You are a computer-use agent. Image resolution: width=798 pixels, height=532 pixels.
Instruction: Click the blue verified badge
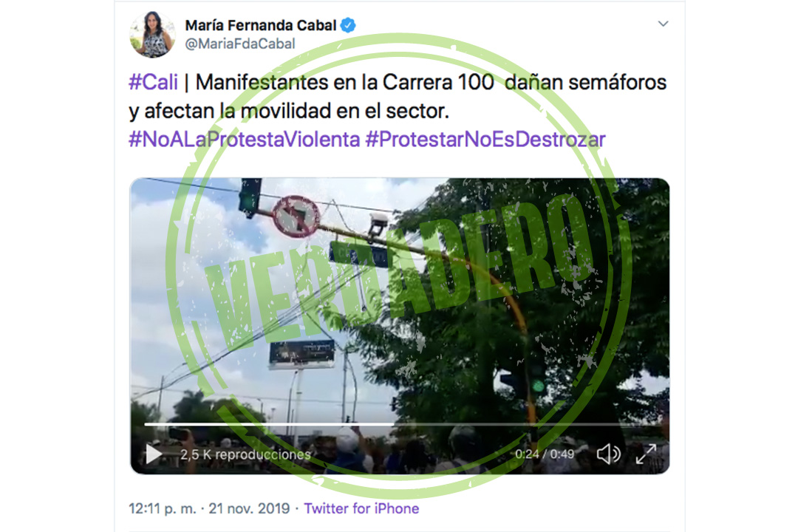pyautogui.click(x=348, y=25)
